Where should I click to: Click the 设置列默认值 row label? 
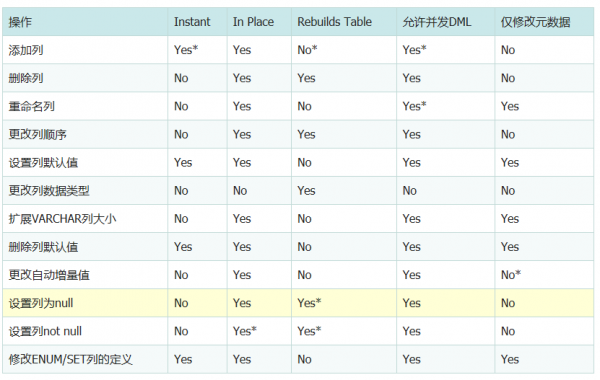[x=43, y=163]
